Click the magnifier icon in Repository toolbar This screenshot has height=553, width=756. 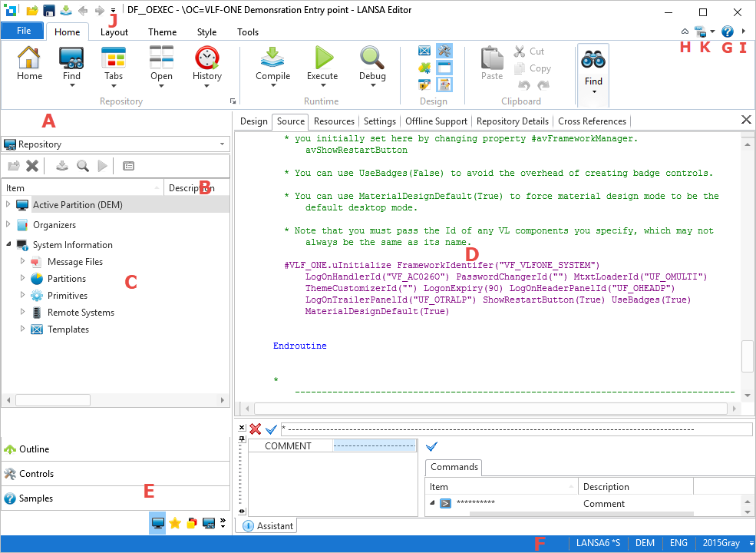(83, 166)
